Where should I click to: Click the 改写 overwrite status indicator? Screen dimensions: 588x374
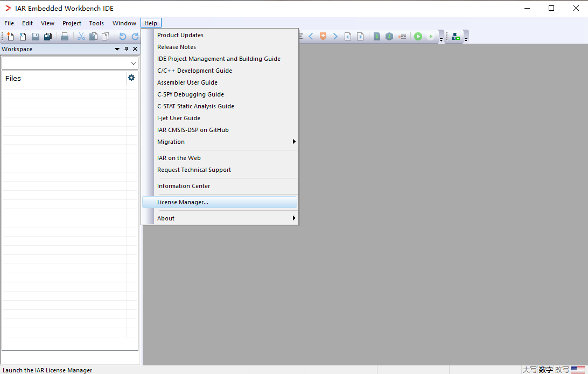click(562, 370)
